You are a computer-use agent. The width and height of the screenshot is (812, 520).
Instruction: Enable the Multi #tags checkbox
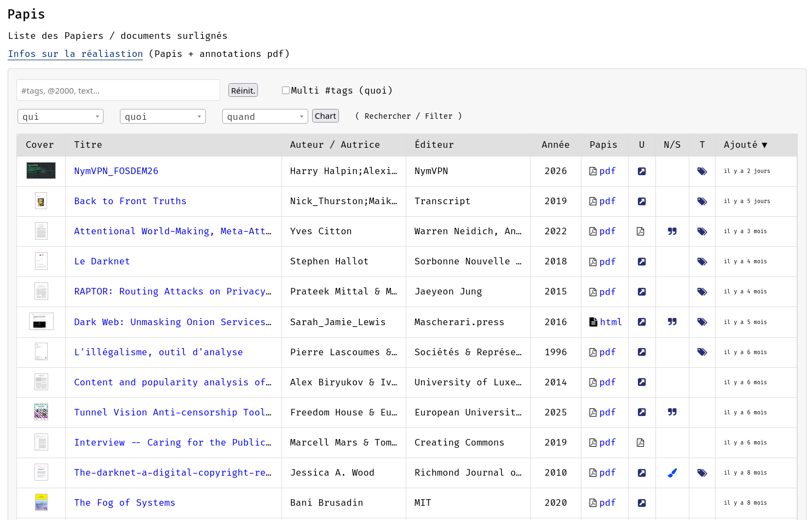pos(286,90)
